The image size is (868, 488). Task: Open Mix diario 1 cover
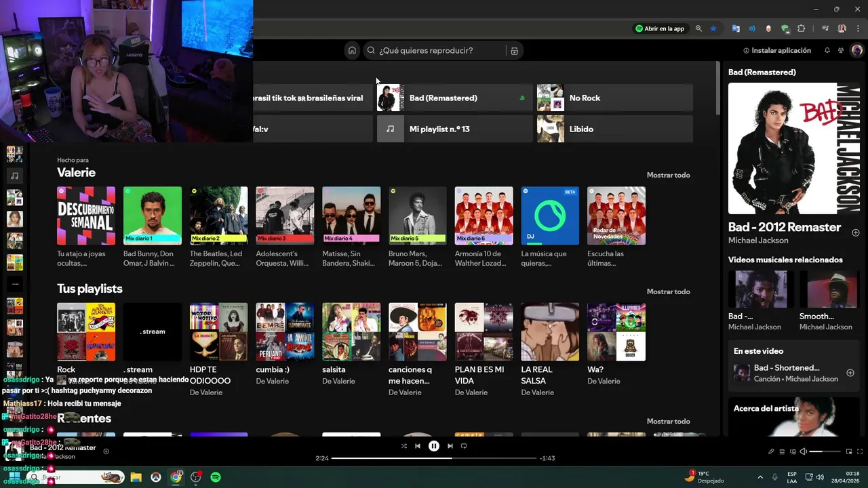coord(153,216)
